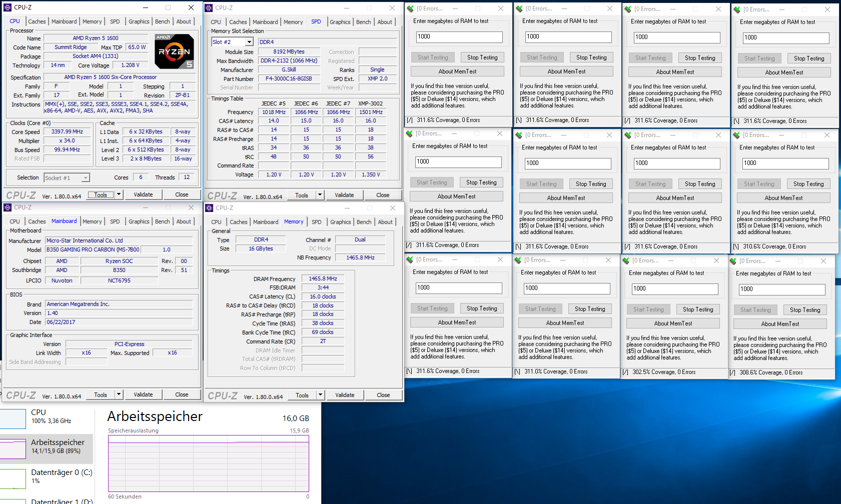Click the Tools button in the Mainboard CPU-Z window

101,394
